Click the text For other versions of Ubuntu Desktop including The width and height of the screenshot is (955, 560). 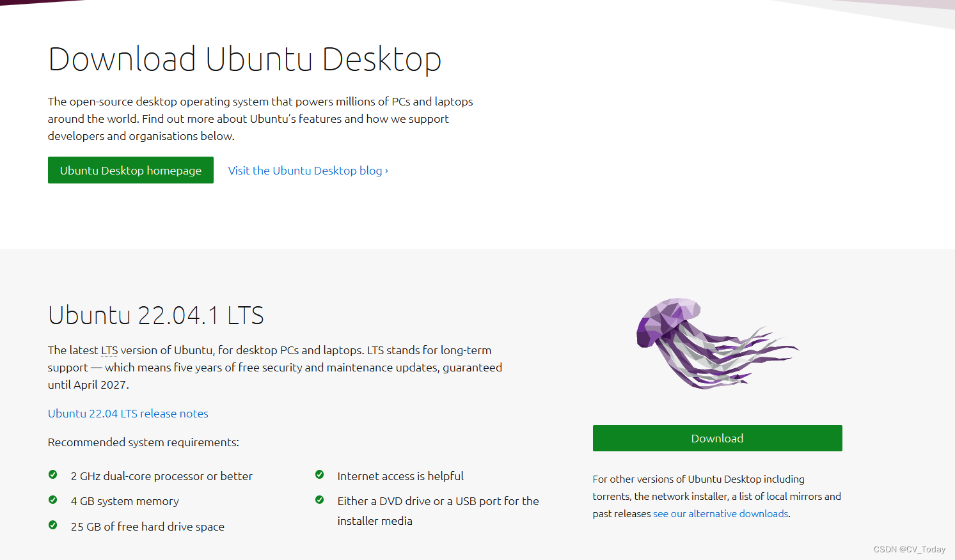[x=698, y=479]
